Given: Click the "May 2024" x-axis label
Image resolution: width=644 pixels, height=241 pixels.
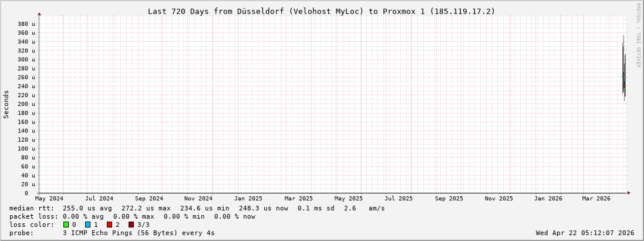Looking at the screenshot, I should 49,199.
